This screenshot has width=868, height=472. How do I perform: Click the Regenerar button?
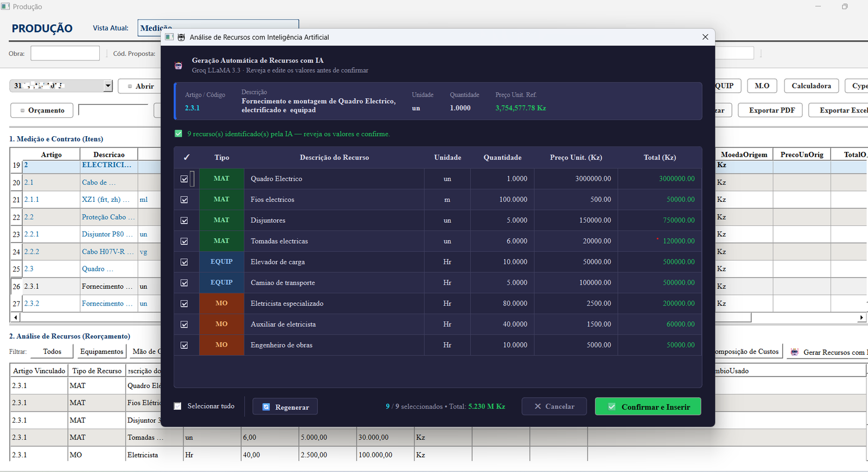tap(285, 407)
